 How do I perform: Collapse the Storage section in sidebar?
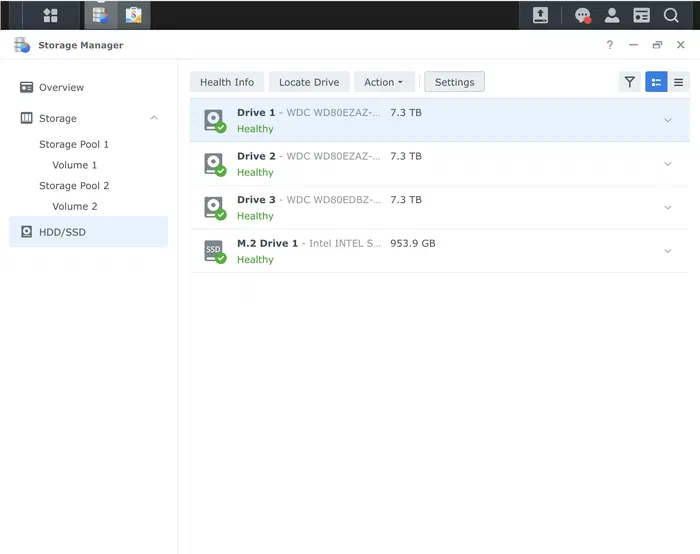click(154, 118)
